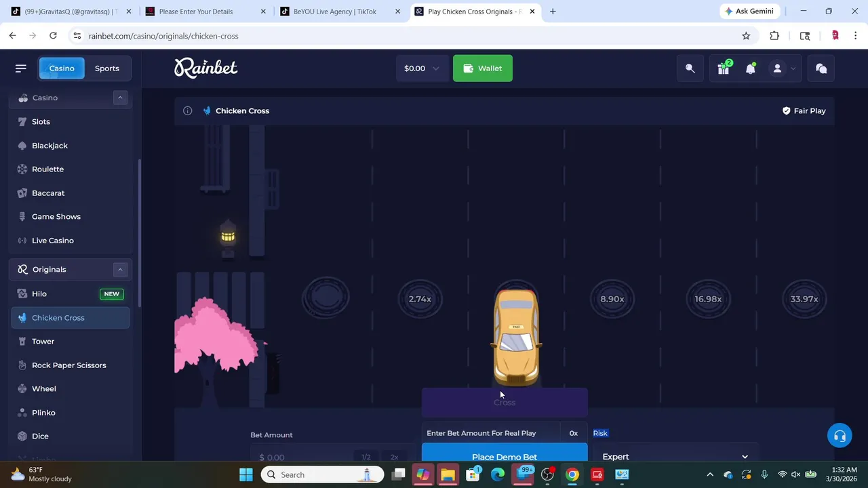This screenshot has width=868, height=488.
Task: Open Live Casino in sidebar
Action: [71, 240]
